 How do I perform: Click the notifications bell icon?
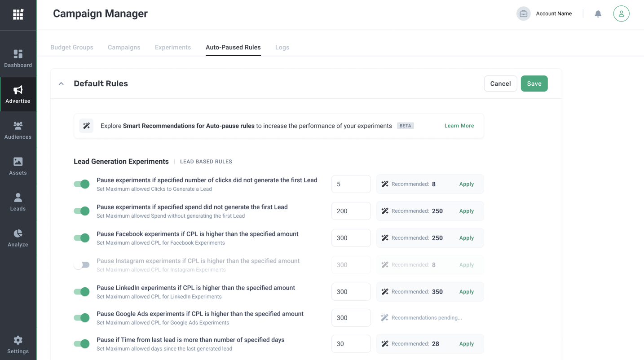tap(598, 14)
